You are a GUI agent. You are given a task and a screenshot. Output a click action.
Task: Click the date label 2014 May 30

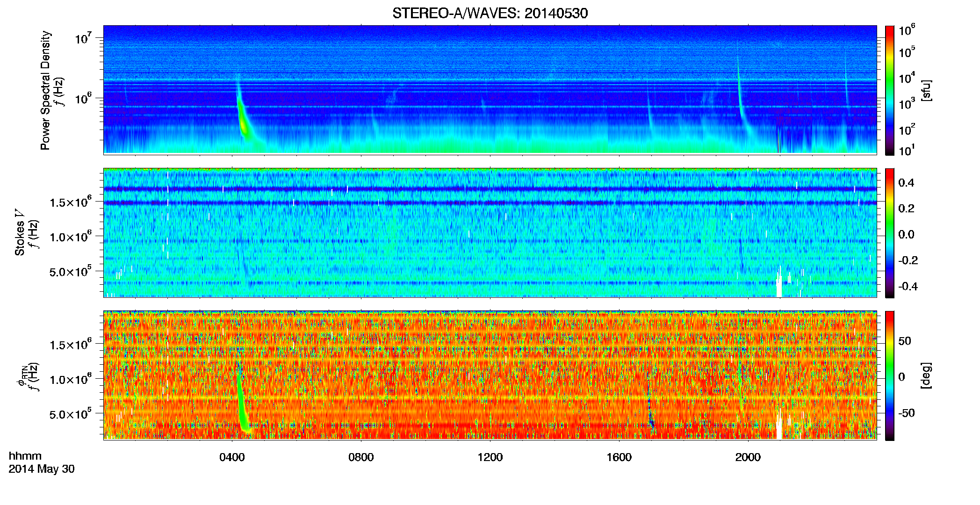pyautogui.click(x=42, y=469)
